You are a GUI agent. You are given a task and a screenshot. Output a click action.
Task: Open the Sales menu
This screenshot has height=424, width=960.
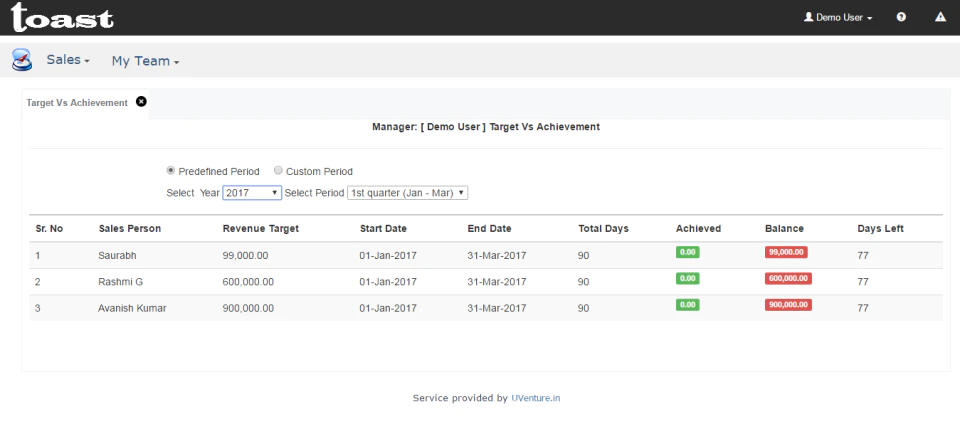point(68,60)
